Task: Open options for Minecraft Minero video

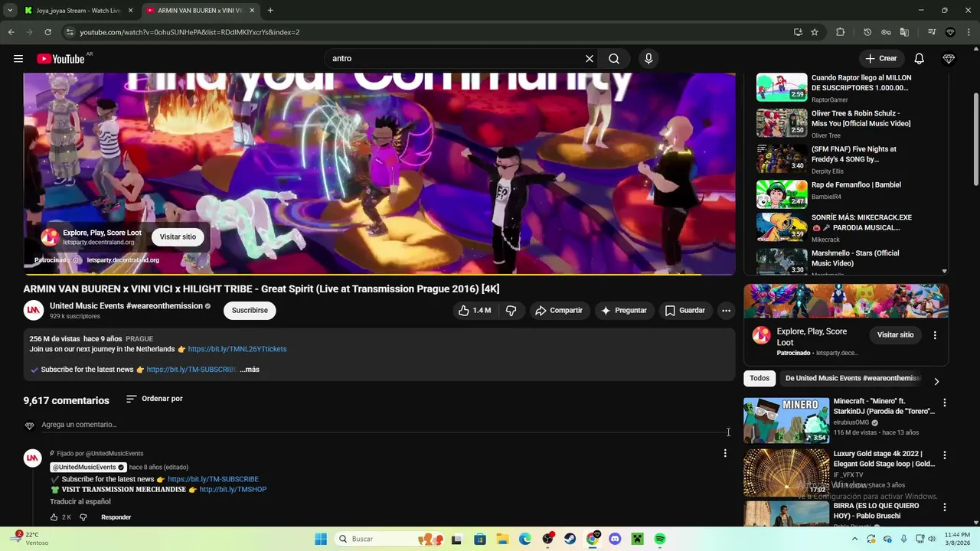Action: [945, 403]
